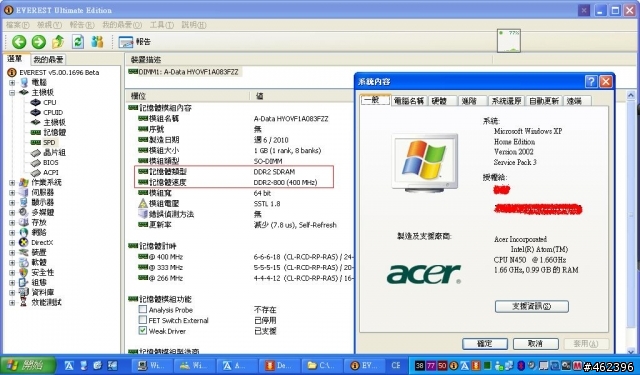Select the CPUID item in the tree
The height and width of the screenshot is (375, 640).
[x=53, y=112]
